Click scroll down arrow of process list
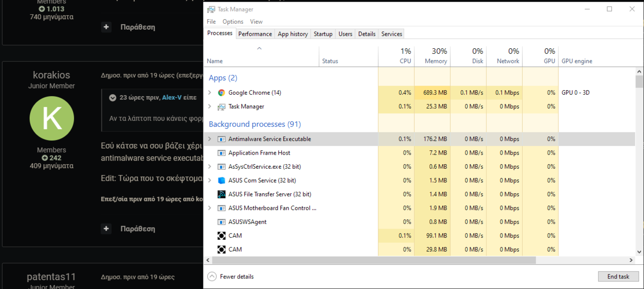The width and height of the screenshot is (644, 289). 639,252
